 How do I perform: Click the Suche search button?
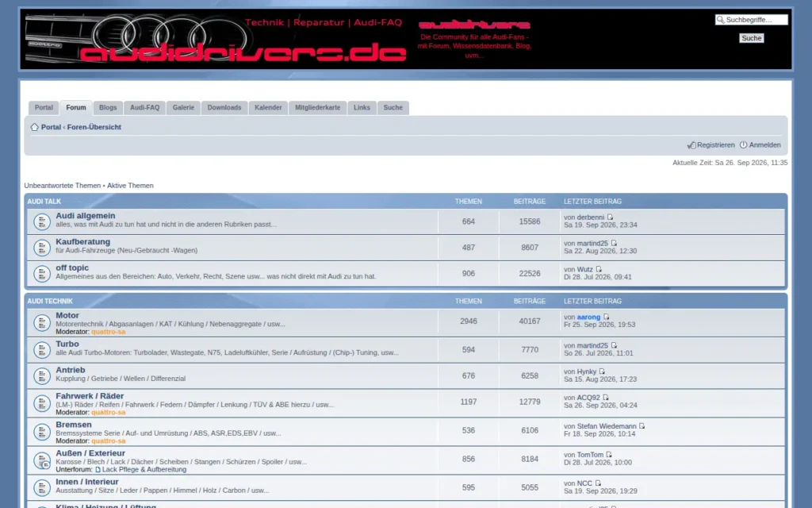point(752,38)
